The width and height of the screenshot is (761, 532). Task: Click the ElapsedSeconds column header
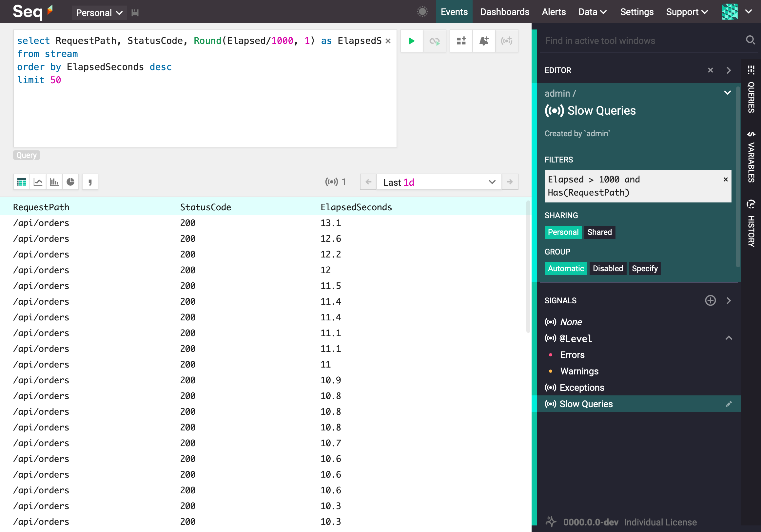click(x=356, y=207)
